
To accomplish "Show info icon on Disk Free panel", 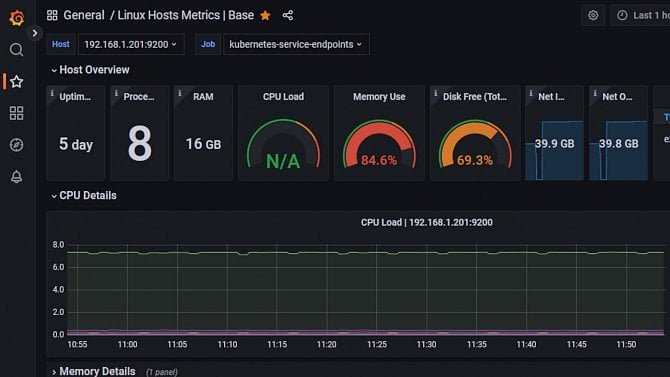I will [436, 93].
